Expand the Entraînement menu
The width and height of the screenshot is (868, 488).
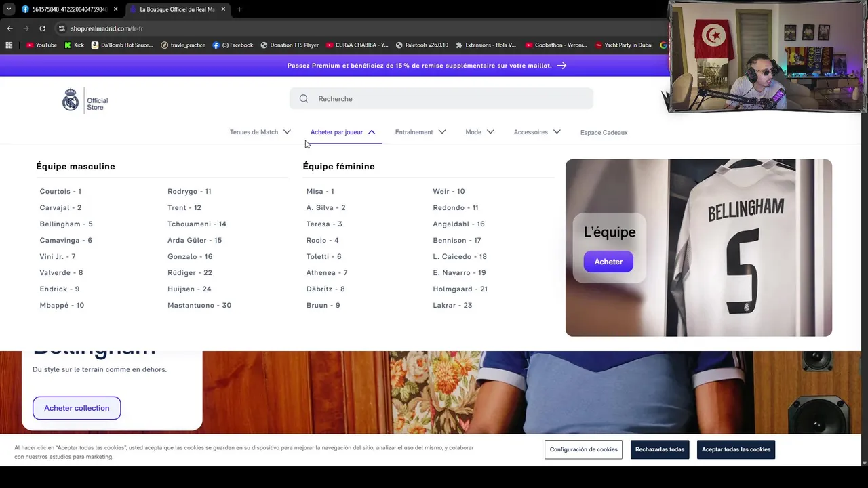coord(420,132)
